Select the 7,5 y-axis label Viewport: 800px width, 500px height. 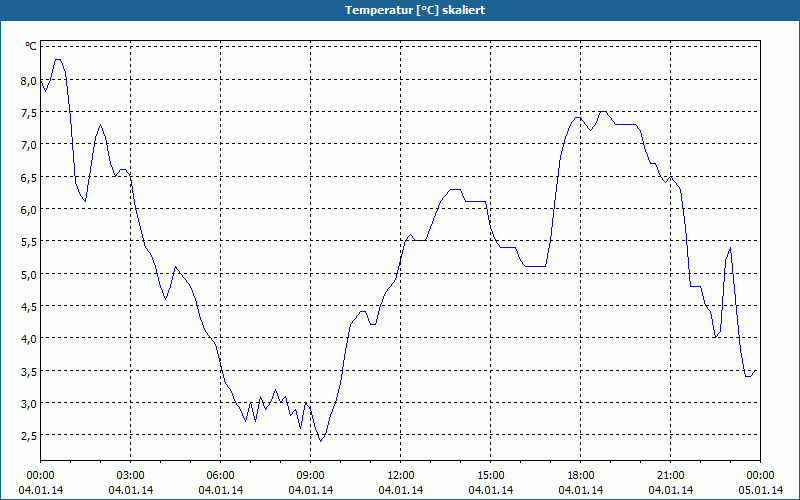[x=29, y=113]
